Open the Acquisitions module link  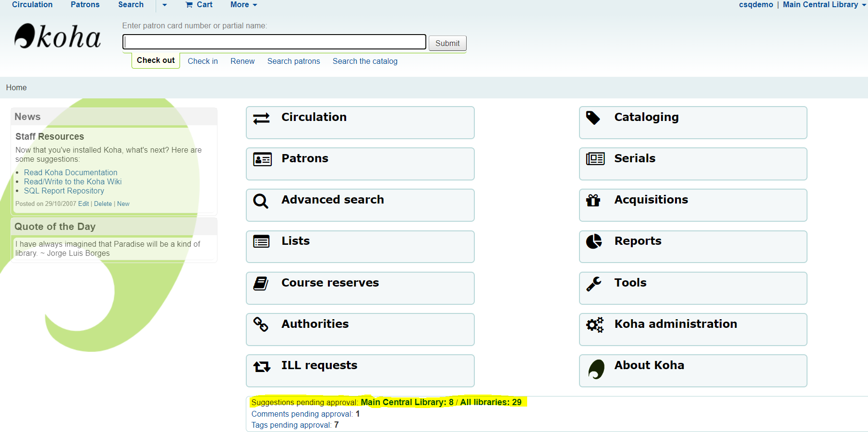click(x=693, y=205)
